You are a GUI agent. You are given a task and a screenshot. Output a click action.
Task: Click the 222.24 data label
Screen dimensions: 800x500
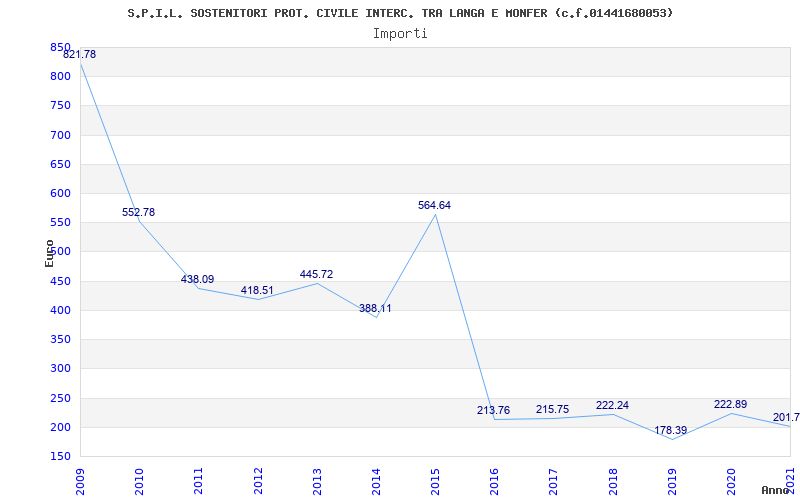[x=612, y=406]
